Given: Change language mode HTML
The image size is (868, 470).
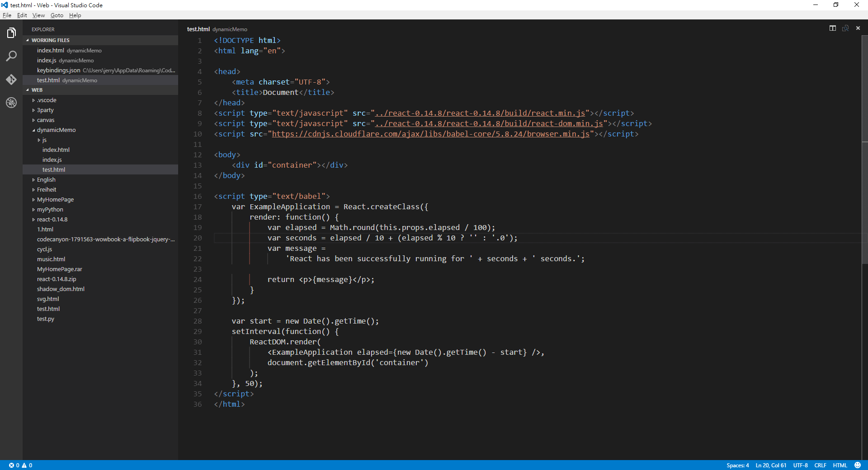Looking at the screenshot, I should (840, 465).
